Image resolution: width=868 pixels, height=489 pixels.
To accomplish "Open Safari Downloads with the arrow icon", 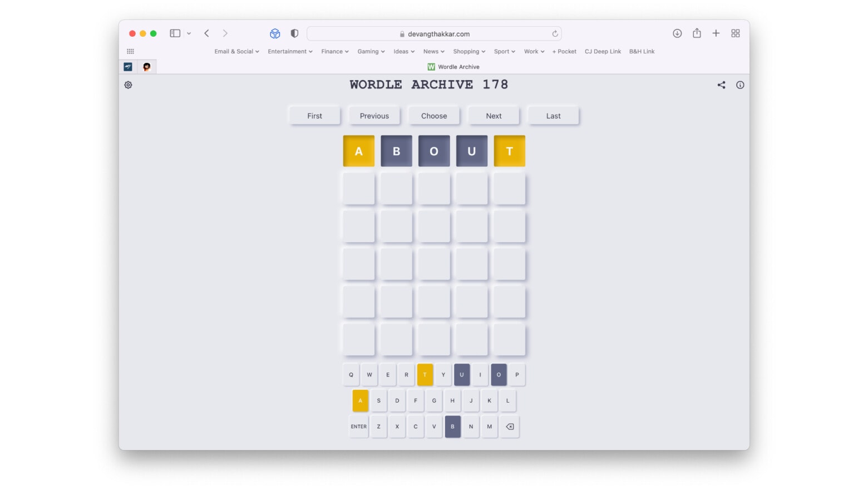I will (677, 33).
